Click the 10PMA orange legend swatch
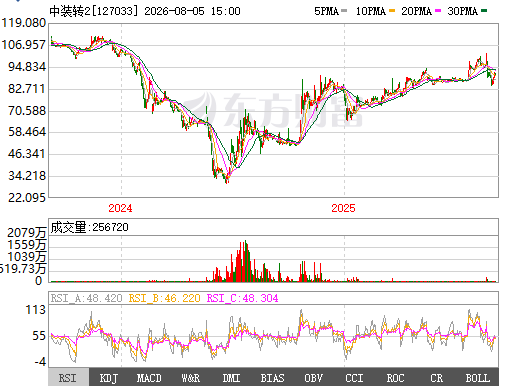This screenshot has width=505, height=386. (392, 11)
